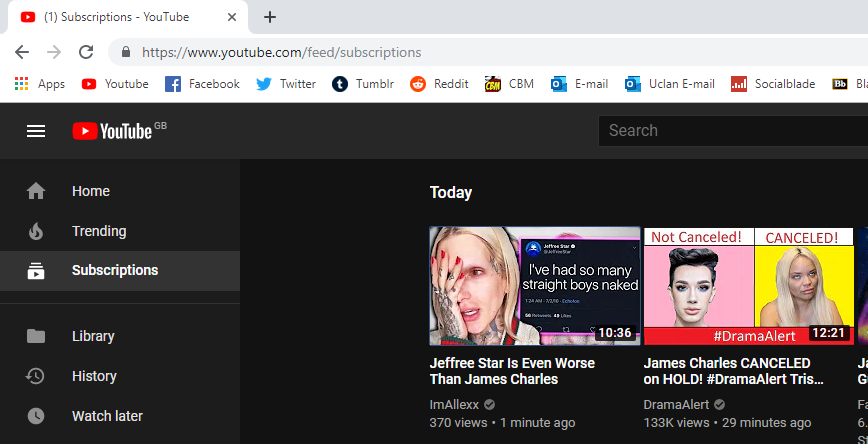This screenshot has height=444, width=868.
Task: Click the browser Forward arrow
Action: [54, 52]
